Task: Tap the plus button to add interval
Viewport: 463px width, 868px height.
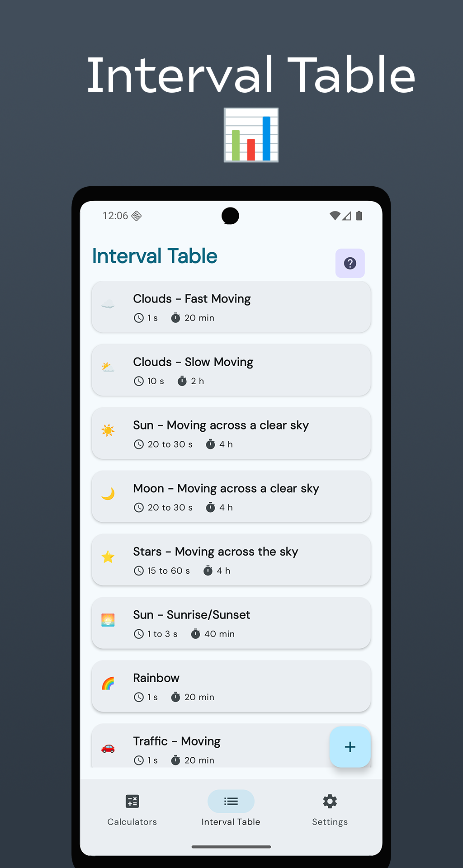Action: click(350, 747)
